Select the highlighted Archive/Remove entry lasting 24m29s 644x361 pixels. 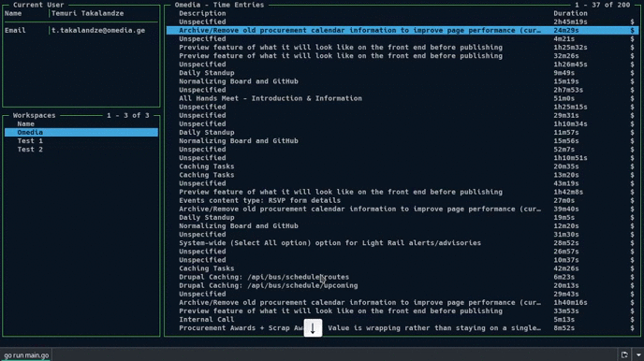402,30
